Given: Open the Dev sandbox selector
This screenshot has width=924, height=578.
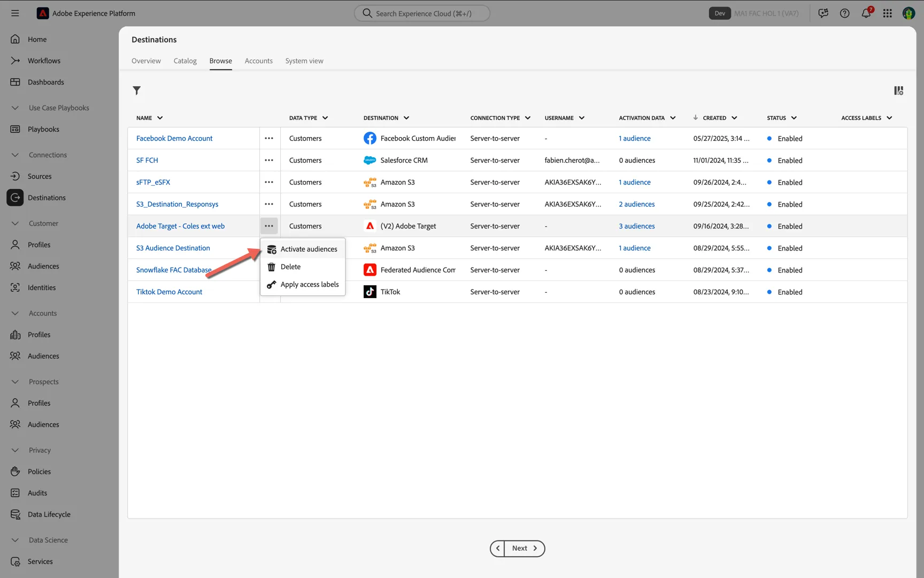Looking at the screenshot, I should [x=720, y=13].
